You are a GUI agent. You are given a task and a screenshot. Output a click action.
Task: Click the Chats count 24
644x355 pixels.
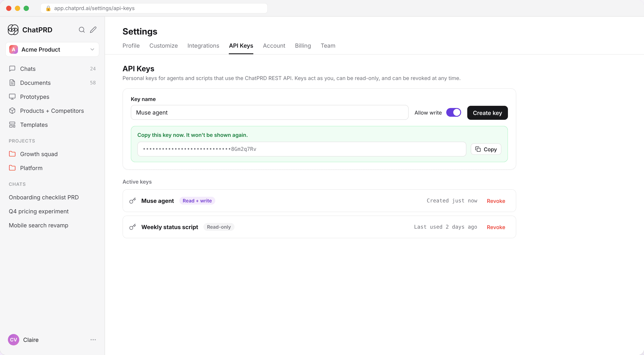pyautogui.click(x=93, y=69)
